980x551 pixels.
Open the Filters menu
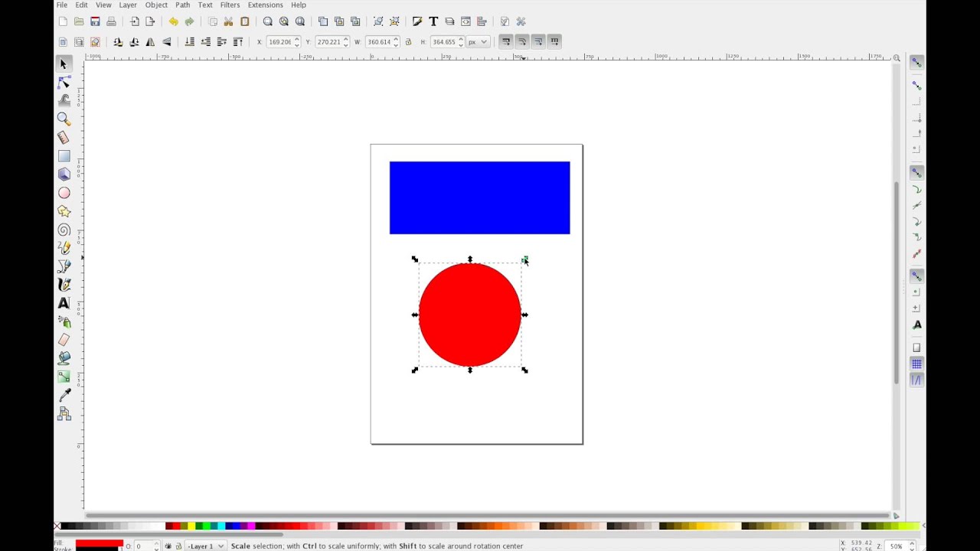pyautogui.click(x=230, y=5)
